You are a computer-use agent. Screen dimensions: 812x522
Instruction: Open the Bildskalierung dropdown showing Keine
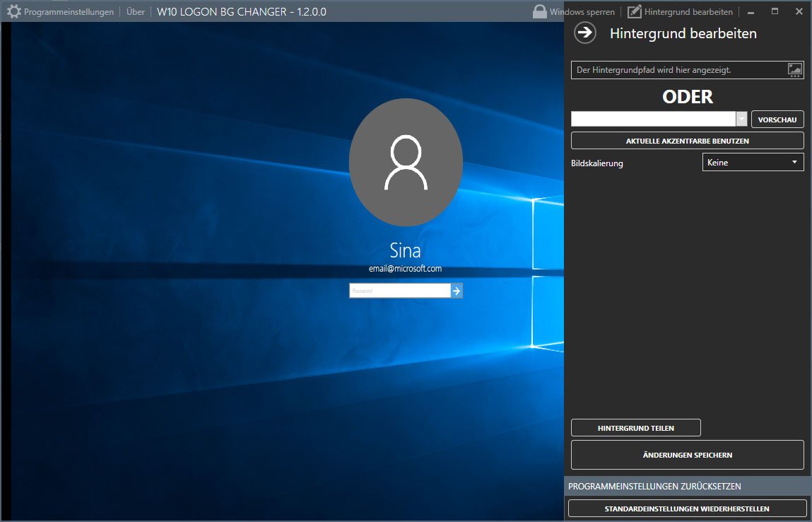click(753, 162)
